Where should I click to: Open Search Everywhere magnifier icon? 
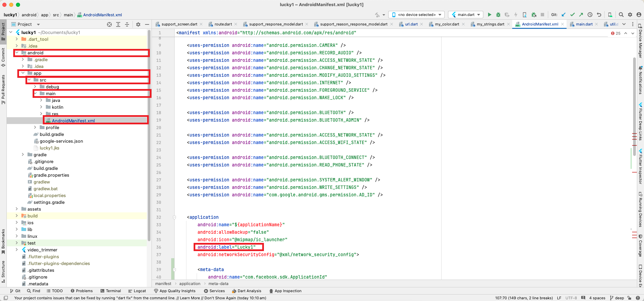click(x=621, y=15)
